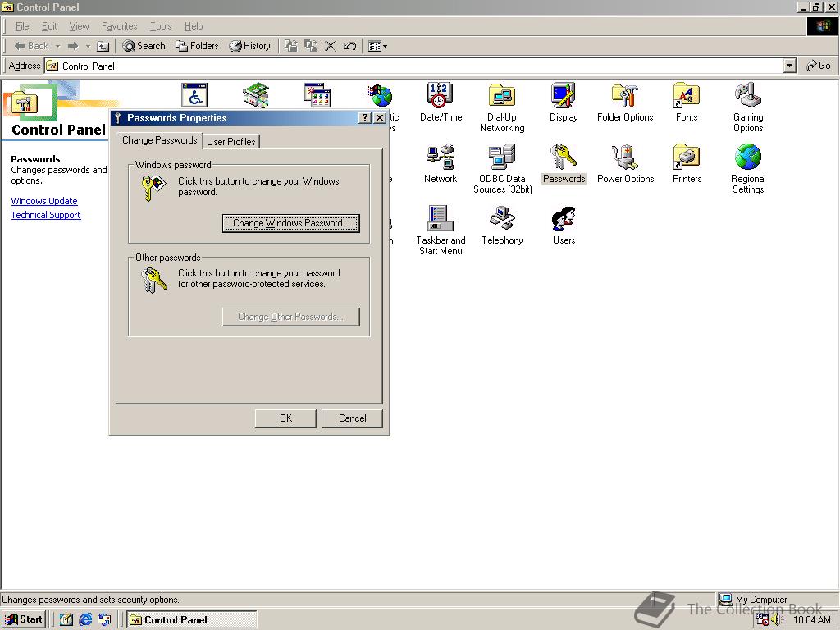The height and width of the screenshot is (630, 840).
Task: Click the Address bar field
Action: [414, 66]
